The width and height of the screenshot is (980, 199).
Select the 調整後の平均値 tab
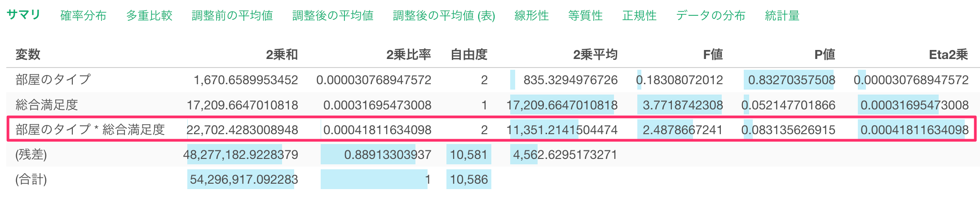point(333,16)
